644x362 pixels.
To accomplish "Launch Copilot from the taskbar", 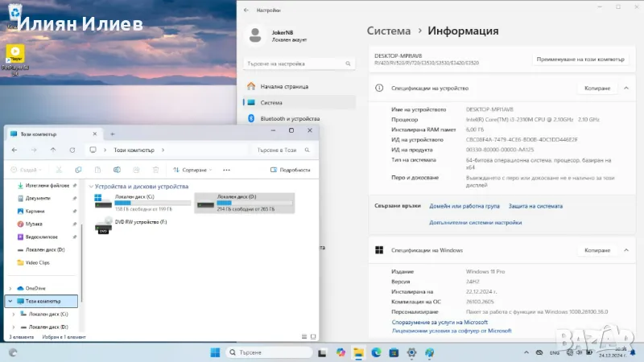I will [341, 352].
